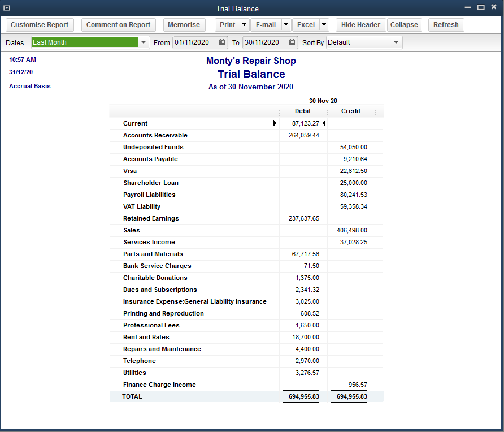
Task: Click the Trial Balance report heading
Action: click(x=251, y=74)
